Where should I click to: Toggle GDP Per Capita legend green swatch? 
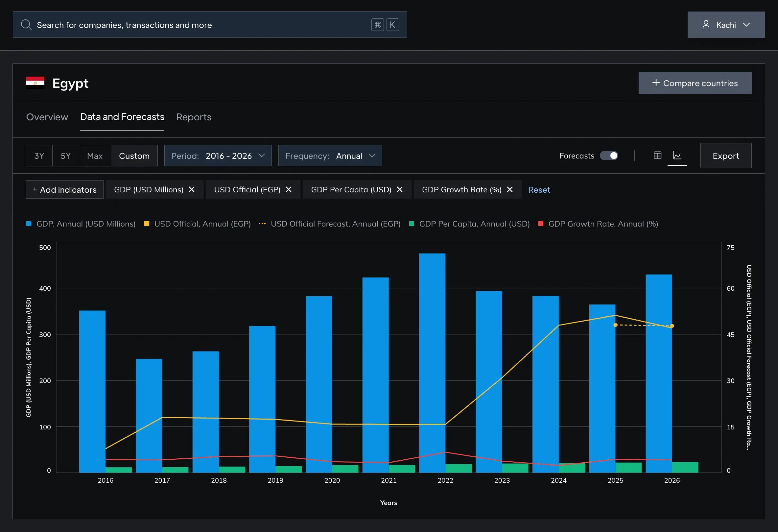[x=412, y=224]
